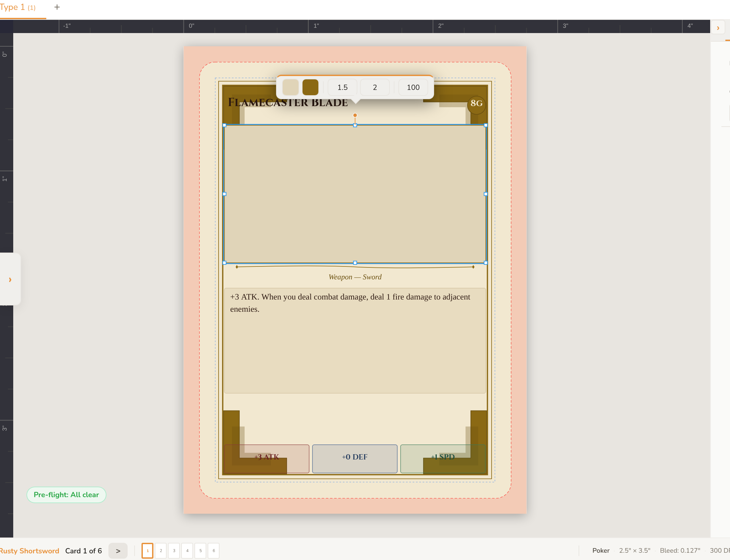The height and width of the screenshot is (560, 730).
Task: Expand the right panel with orange chevron
Action: point(718,28)
